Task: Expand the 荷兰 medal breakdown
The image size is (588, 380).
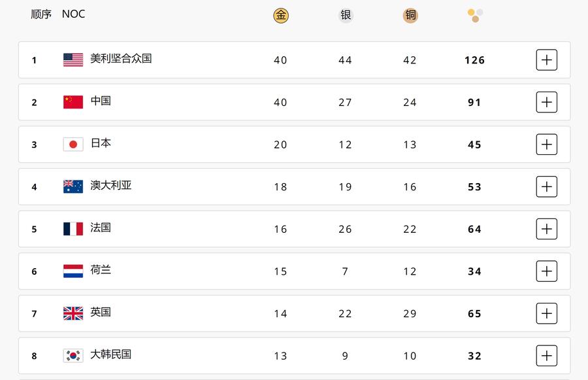Action: [546, 271]
